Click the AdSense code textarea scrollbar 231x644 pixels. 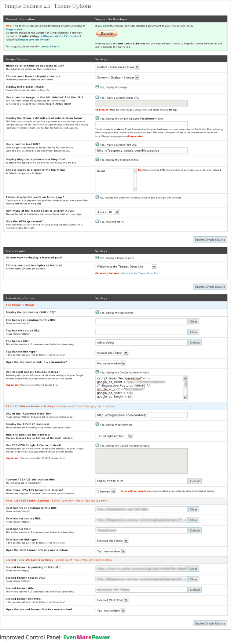point(185,387)
